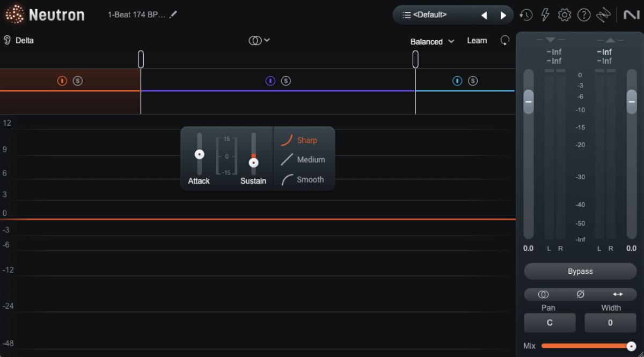Open settings via the gear icon
Screen dimensions: 644x357
click(565, 15)
